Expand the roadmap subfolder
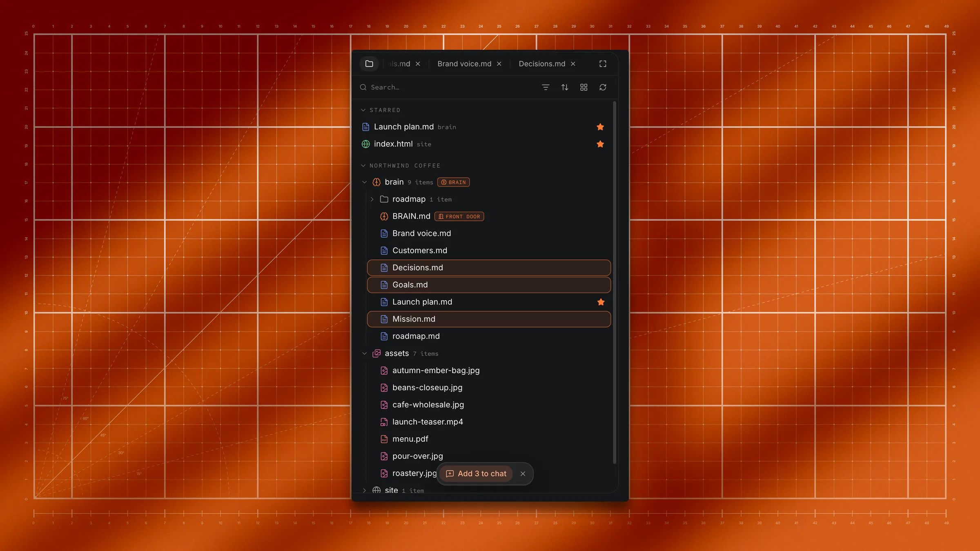Screen dimensions: 980x551 tap(372, 199)
